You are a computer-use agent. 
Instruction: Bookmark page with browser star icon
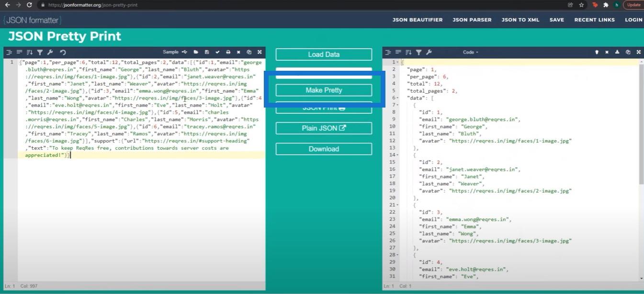(581, 5)
